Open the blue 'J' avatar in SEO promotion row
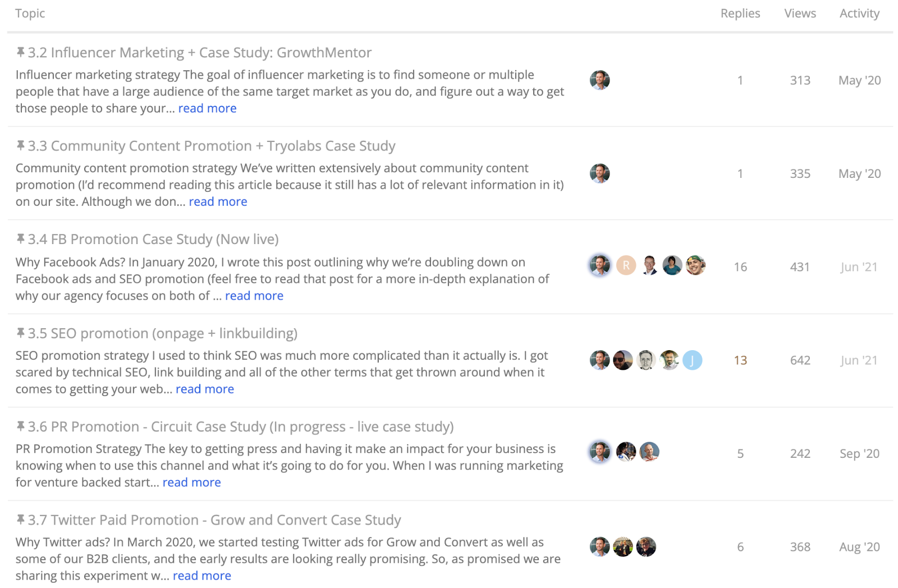This screenshot has height=588, width=898. 692,360
